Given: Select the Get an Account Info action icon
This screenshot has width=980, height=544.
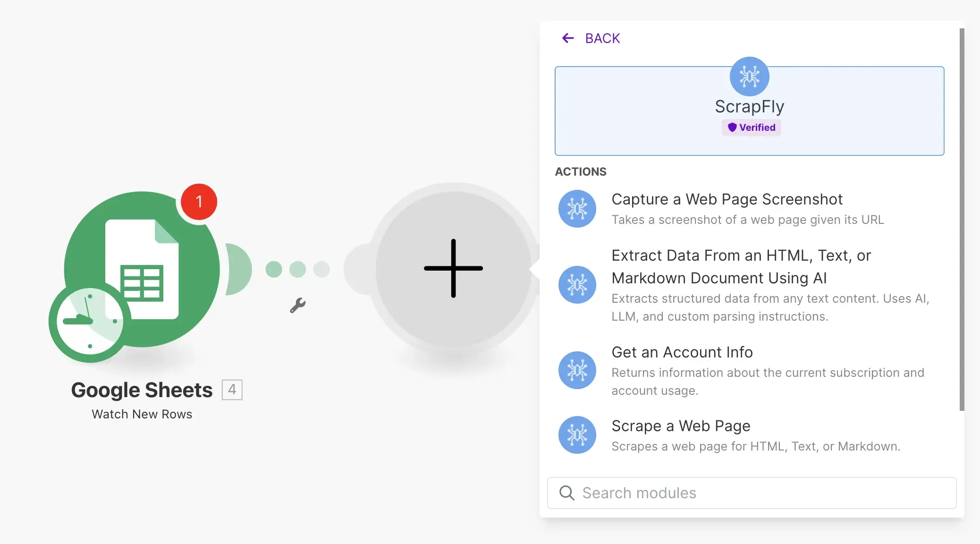Looking at the screenshot, I should 577,370.
